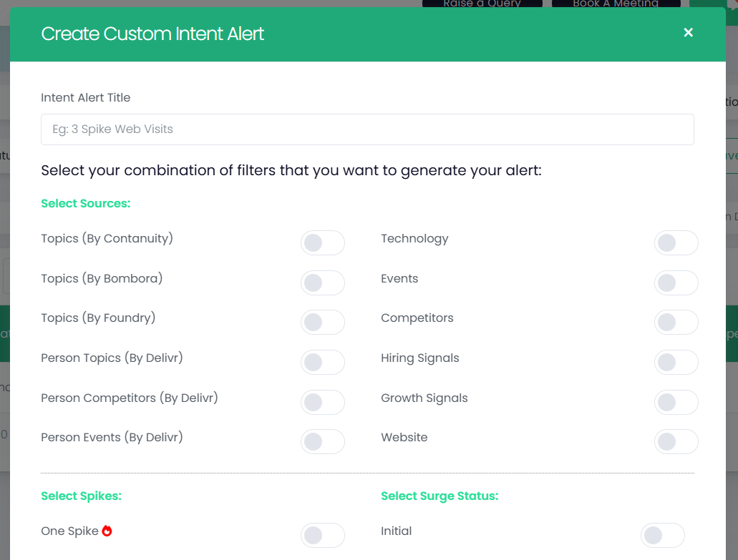The image size is (738, 560).
Task: Turn on Initial surge status toggle
Action: [x=662, y=536]
